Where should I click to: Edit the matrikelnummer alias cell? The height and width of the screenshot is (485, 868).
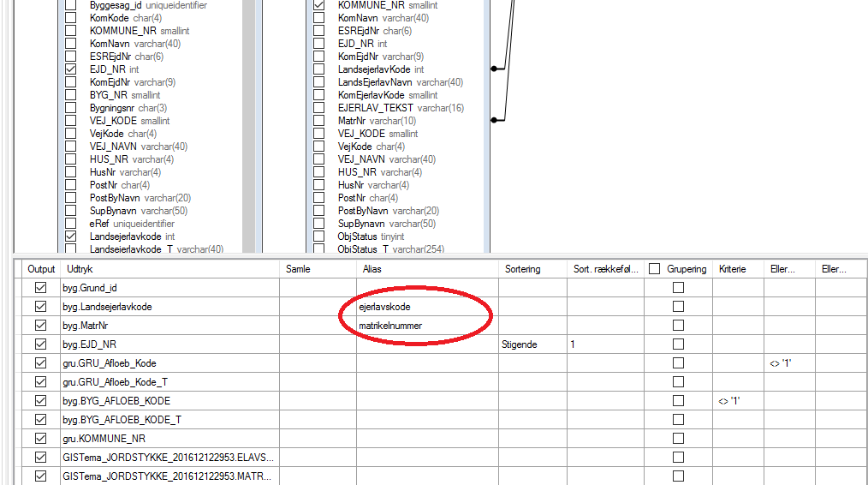[x=427, y=326]
